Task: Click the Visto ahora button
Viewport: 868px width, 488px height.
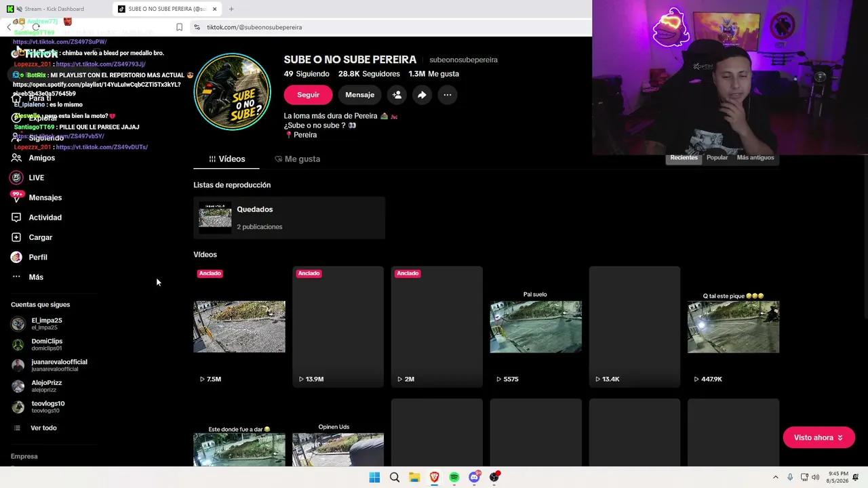Action: 818,438
